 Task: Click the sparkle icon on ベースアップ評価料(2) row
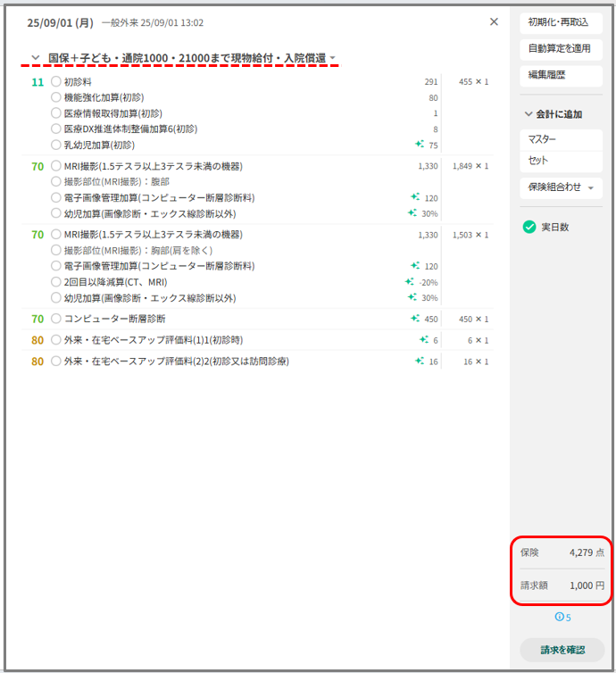point(420,361)
